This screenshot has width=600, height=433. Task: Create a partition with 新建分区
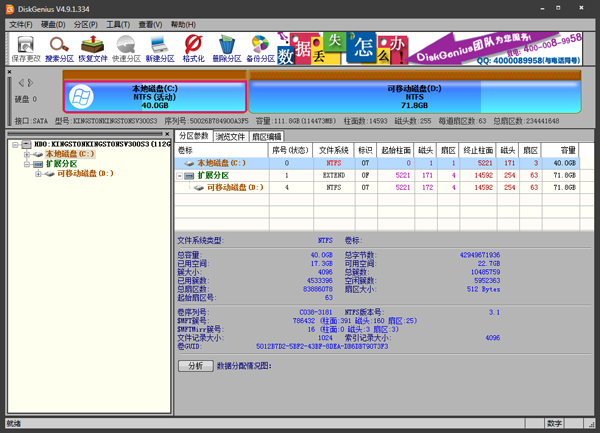[x=160, y=49]
